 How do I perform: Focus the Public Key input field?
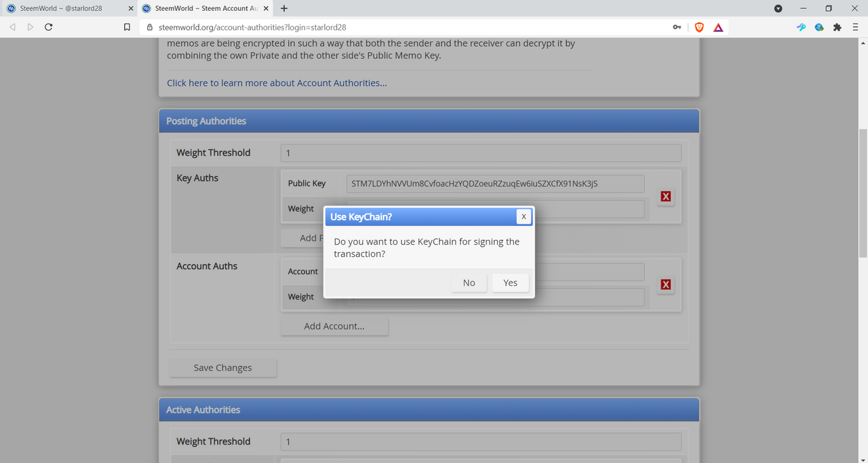point(495,184)
